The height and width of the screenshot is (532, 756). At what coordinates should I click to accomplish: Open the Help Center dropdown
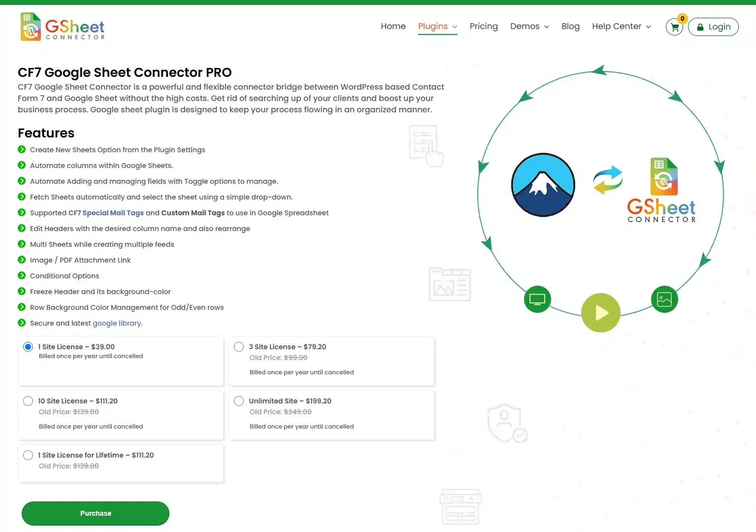pos(621,27)
